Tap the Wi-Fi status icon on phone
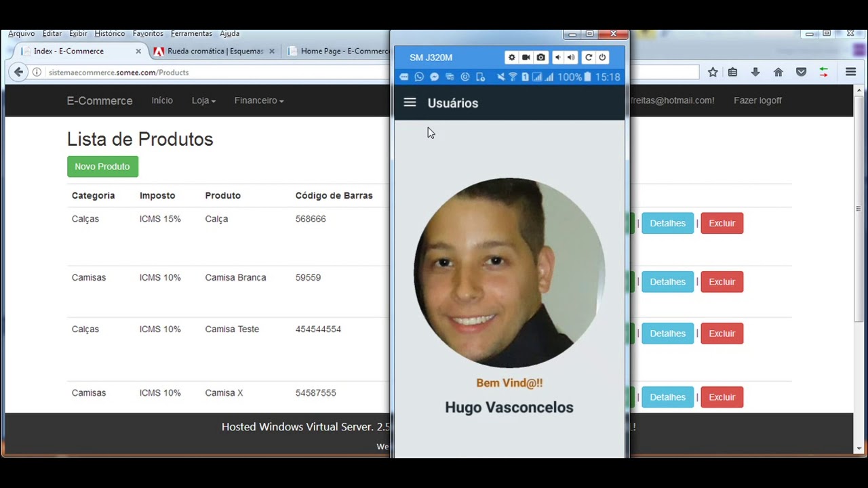 pyautogui.click(x=513, y=77)
